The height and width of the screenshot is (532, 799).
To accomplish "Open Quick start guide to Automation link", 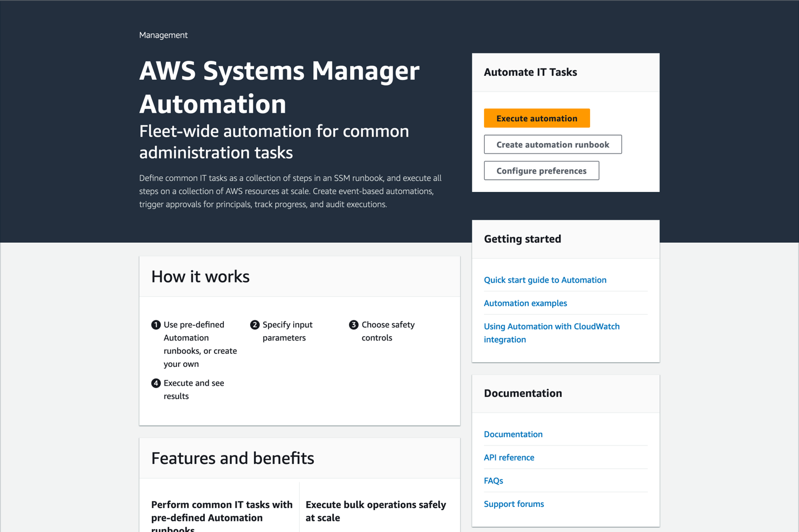I will point(545,280).
